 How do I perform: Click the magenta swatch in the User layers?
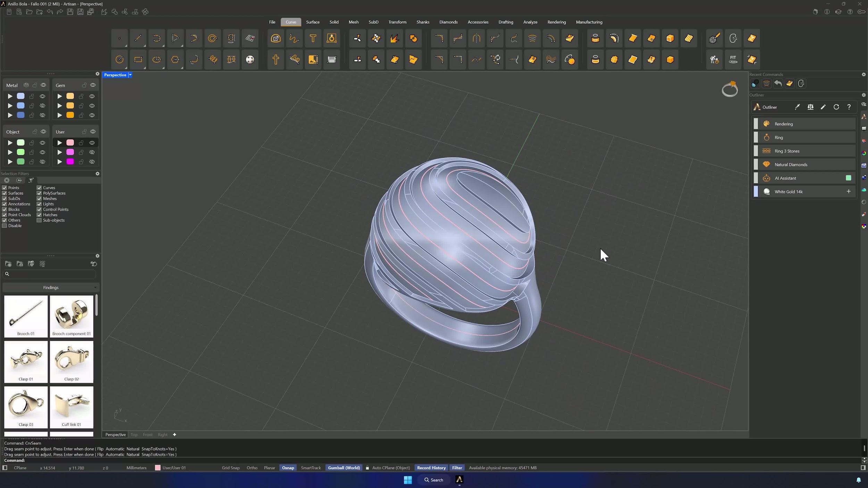(70, 162)
